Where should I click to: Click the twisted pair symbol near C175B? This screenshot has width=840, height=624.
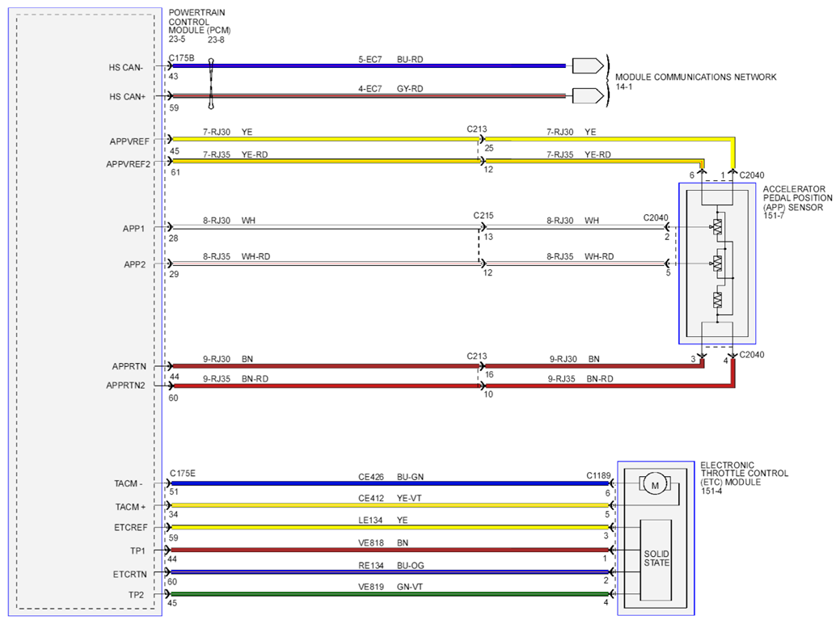point(211,83)
